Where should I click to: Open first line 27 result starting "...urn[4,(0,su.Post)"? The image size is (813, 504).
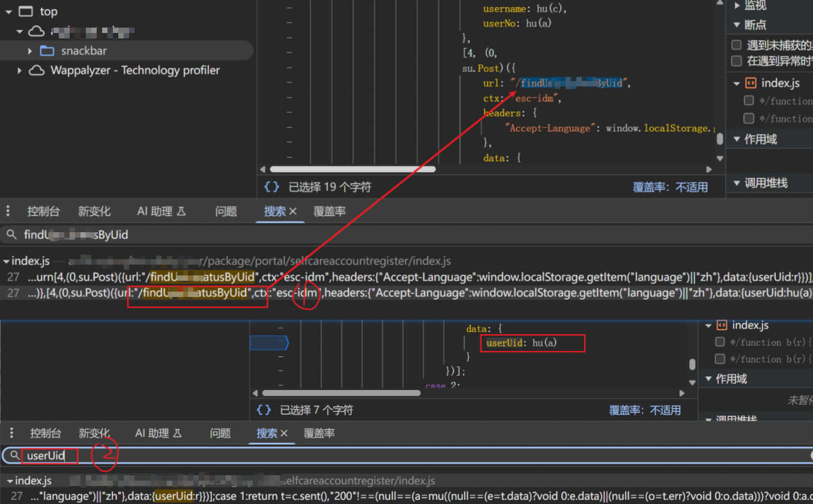click(x=406, y=277)
